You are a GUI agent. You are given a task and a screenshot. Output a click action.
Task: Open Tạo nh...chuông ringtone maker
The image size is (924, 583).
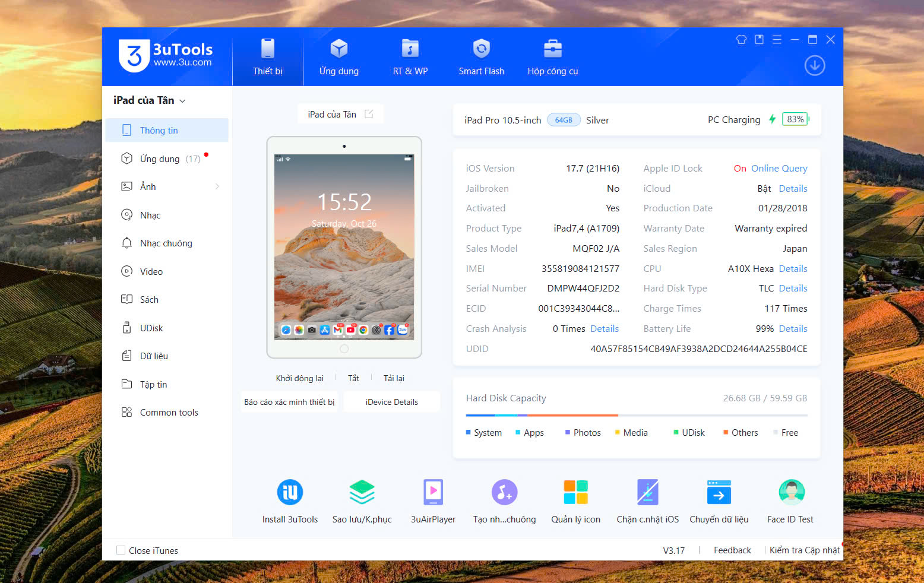(505, 502)
